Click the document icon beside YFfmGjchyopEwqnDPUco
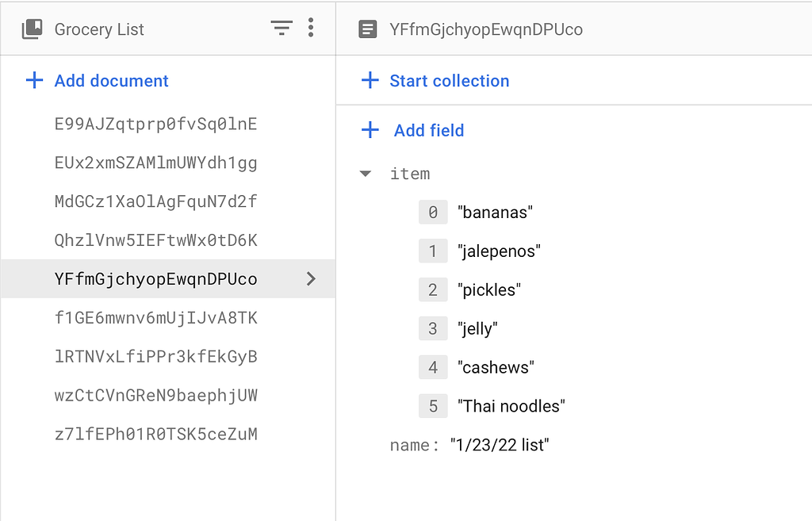This screenshot has height=521, width=812. tap(368, 29)
